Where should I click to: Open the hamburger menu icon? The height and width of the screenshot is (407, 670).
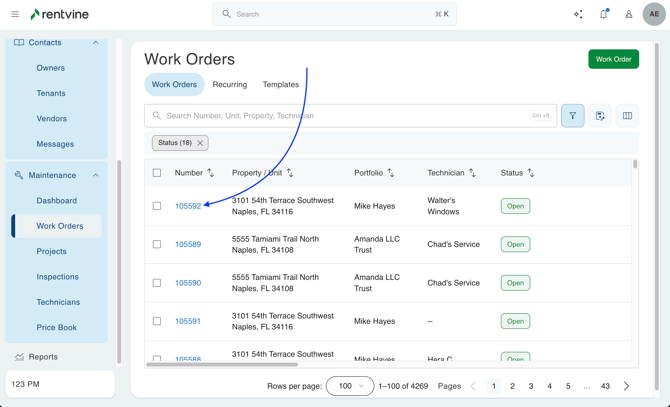pos(15,14)
